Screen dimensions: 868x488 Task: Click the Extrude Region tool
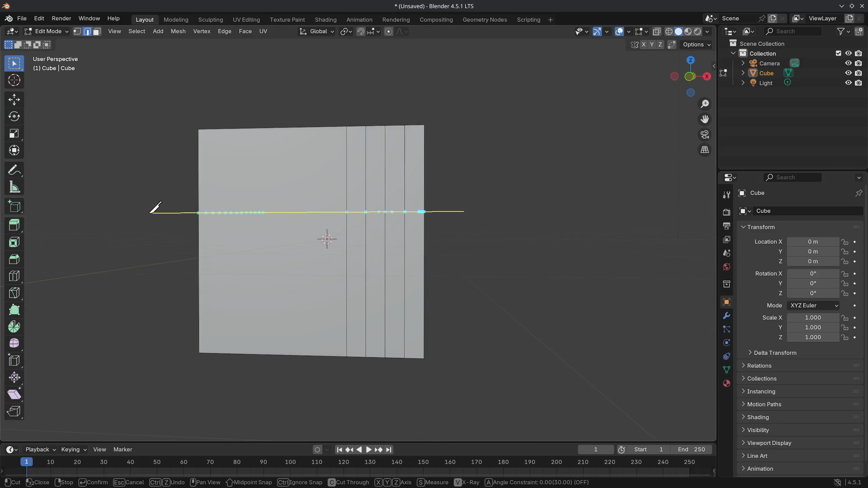[x=14, y=225]
